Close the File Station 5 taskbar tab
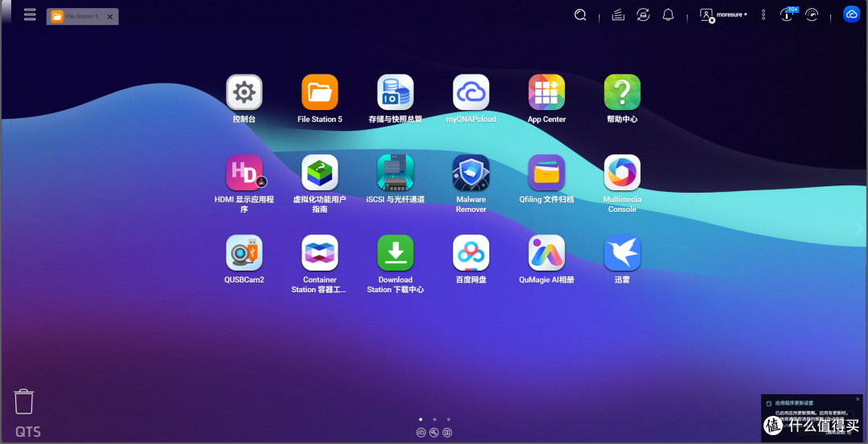Image resolution: width=868 pixels, height=444 pixels. click(x=109, y=17)
